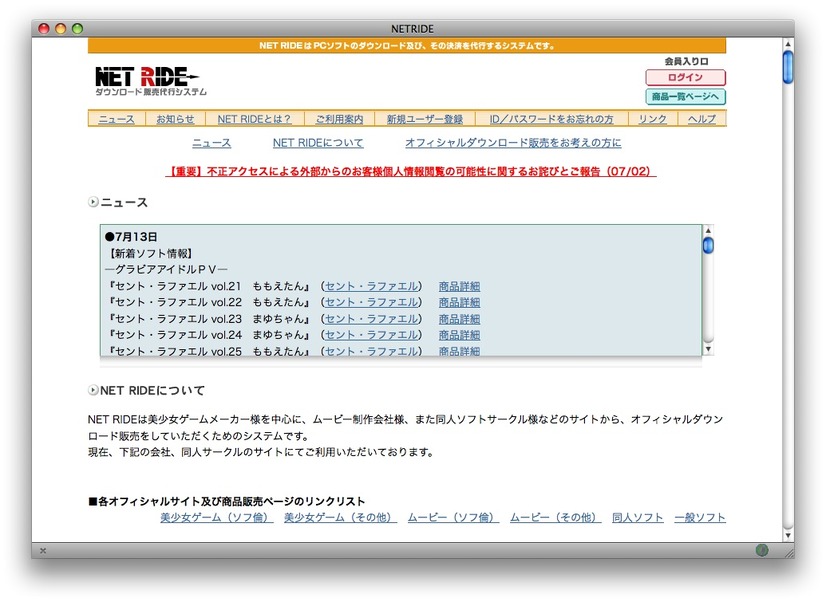Open ムービー（ソフ倫） link
Viewport: 826px width, 602px height.
tap(453, 518)
